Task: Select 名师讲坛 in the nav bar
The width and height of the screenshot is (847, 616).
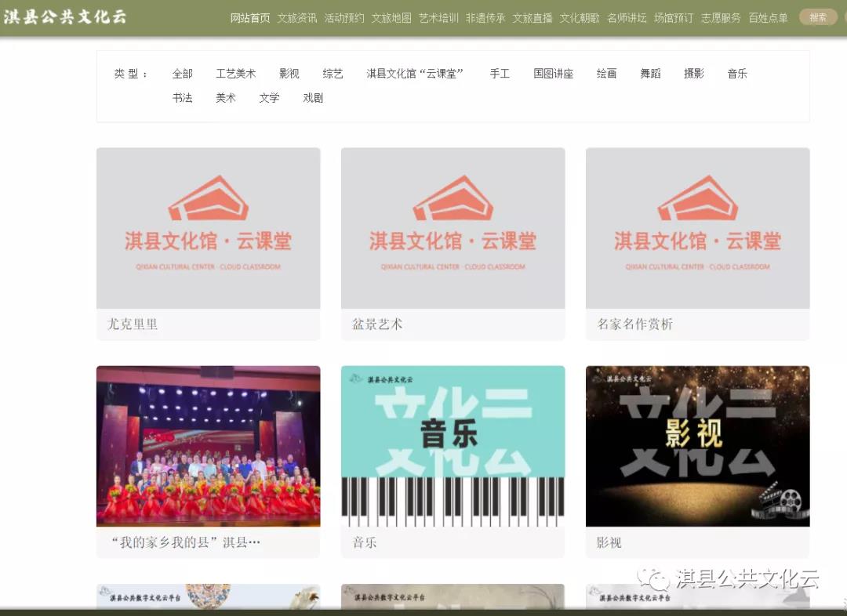Action: [627, 18]
